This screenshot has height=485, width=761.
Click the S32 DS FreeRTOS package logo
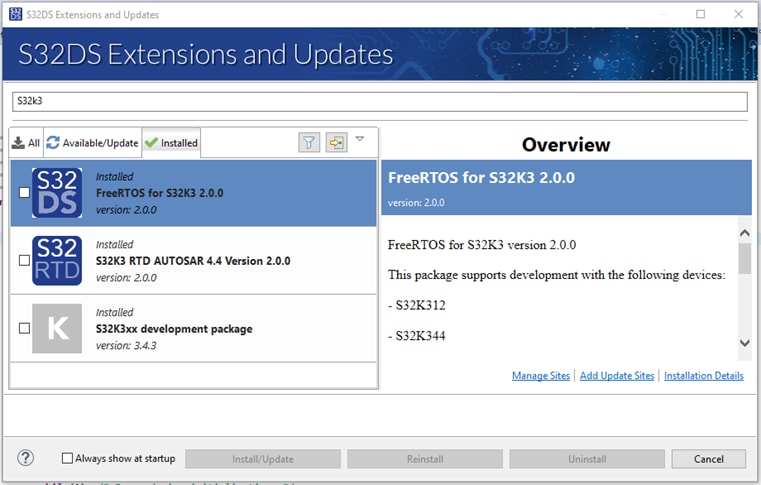[56, 193]
